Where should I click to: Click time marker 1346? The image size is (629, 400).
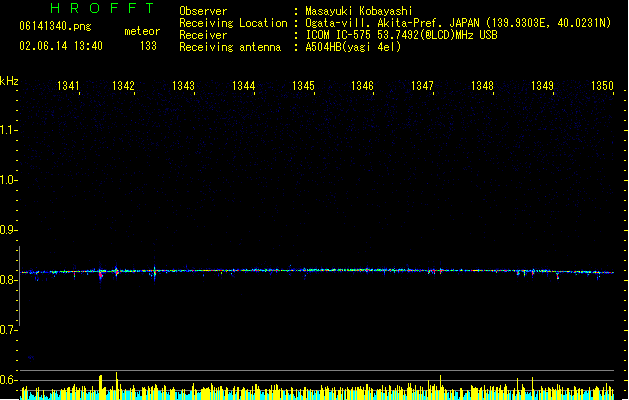[362, 86]
